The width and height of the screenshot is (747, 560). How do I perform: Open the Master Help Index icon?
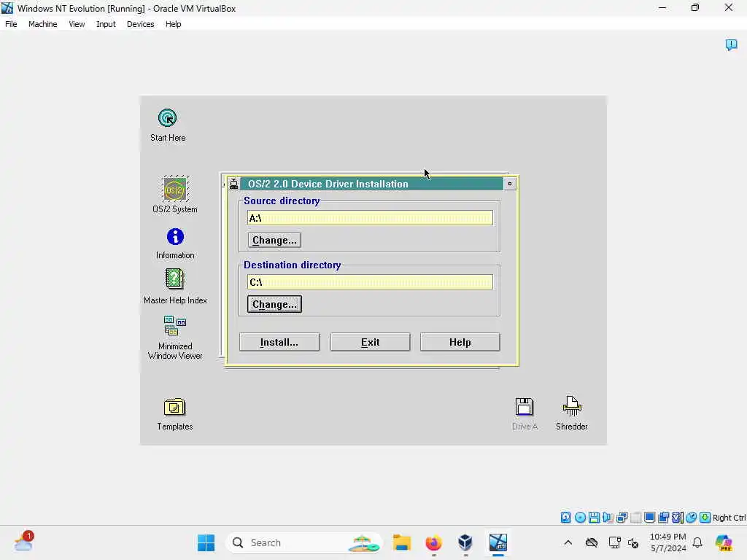(x=174, y=279)
